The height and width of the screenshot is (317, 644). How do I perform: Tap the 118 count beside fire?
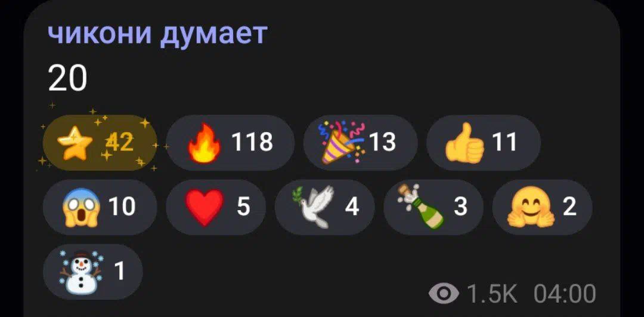(252, 142)
